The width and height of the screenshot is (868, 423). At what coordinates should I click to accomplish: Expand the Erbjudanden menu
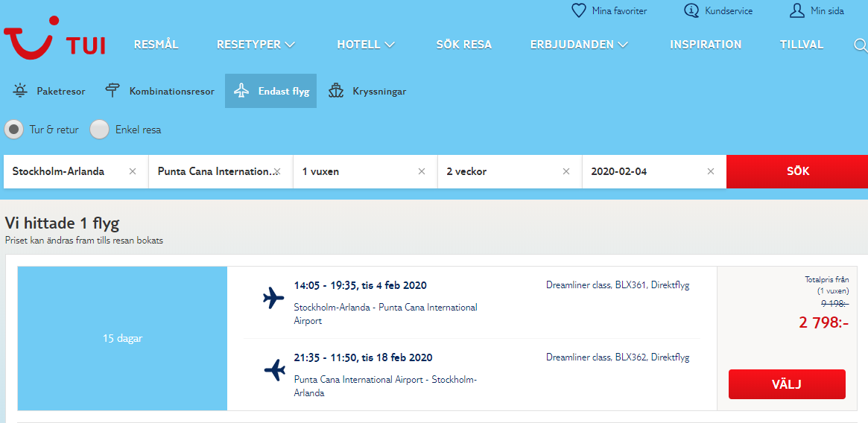(579, 45)
